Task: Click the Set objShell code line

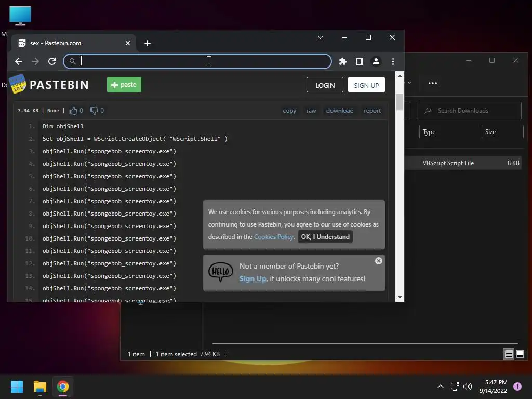Action: pyautogui.click(x=135, y=139)
